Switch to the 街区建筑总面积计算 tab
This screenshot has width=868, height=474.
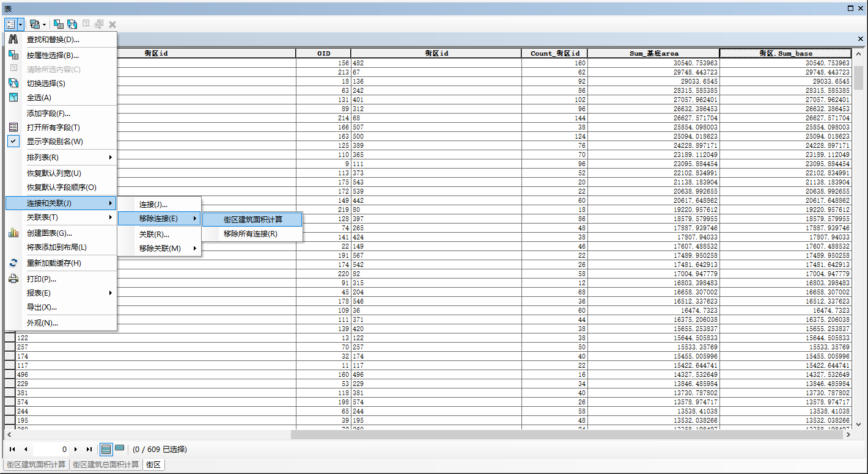tap(106, 465)
